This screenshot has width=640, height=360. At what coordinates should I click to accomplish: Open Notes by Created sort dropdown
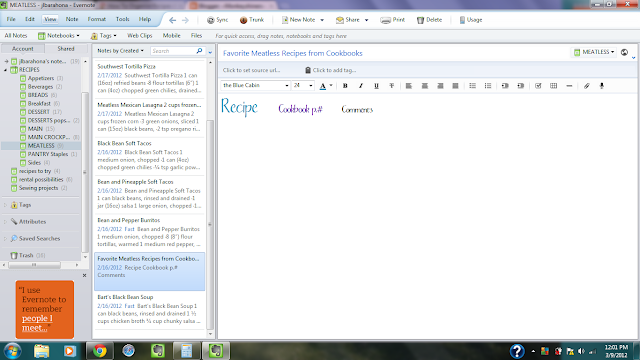point(120,51)
